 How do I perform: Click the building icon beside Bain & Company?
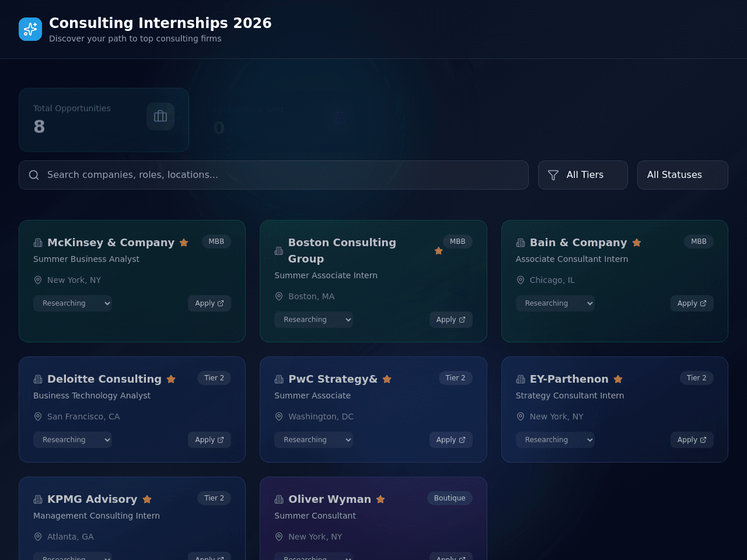pyautogui.click(x=521, y=243)
